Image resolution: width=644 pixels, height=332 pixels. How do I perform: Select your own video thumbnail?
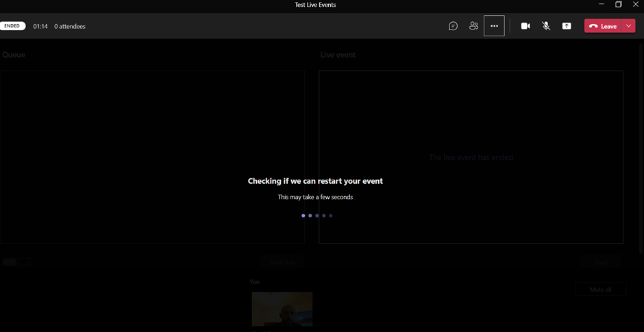[282, 309]
